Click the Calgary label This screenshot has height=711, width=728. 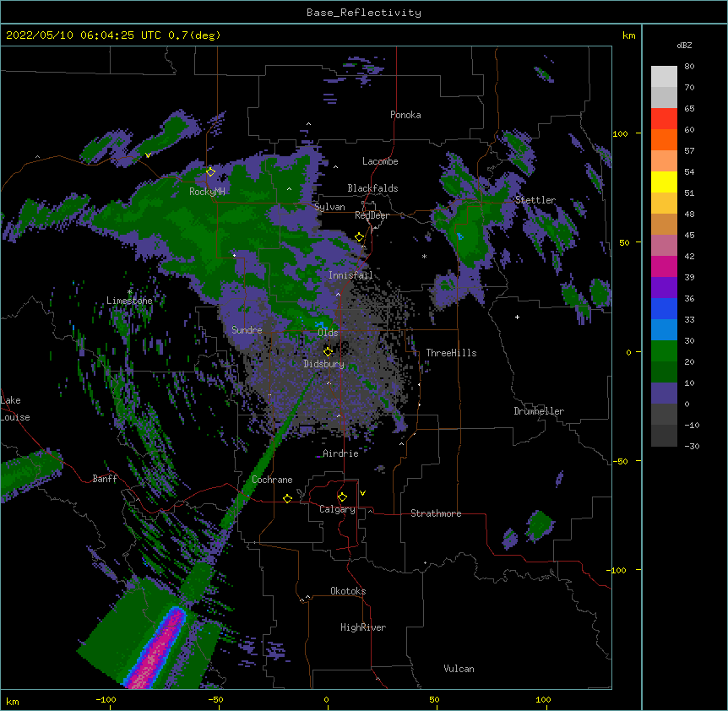[337, 509]
